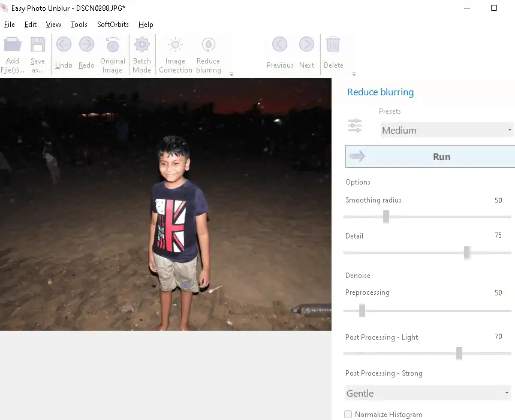
Task: Open Batch Mode from toolbar
Action: [142, 45]
